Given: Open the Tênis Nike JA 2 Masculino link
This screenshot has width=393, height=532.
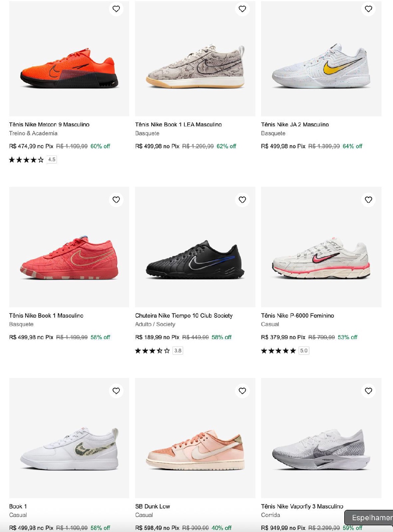Looking at the screenshot, I should click(x=295, y=125).
